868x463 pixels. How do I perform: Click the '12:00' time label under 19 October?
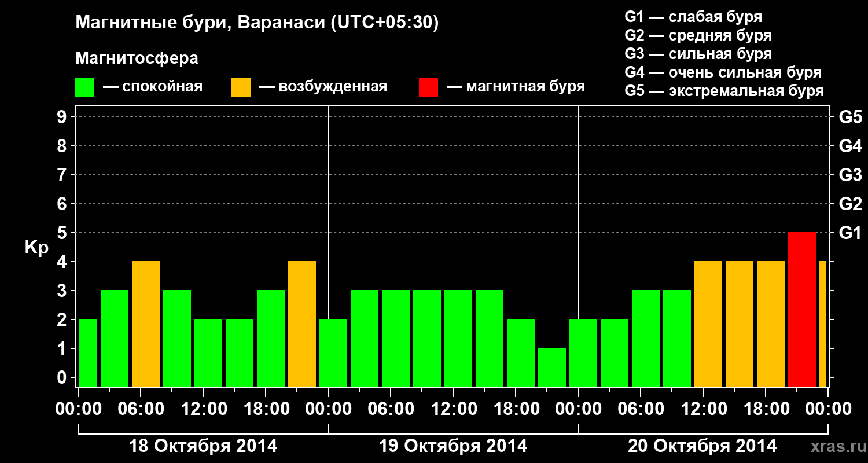453,409
